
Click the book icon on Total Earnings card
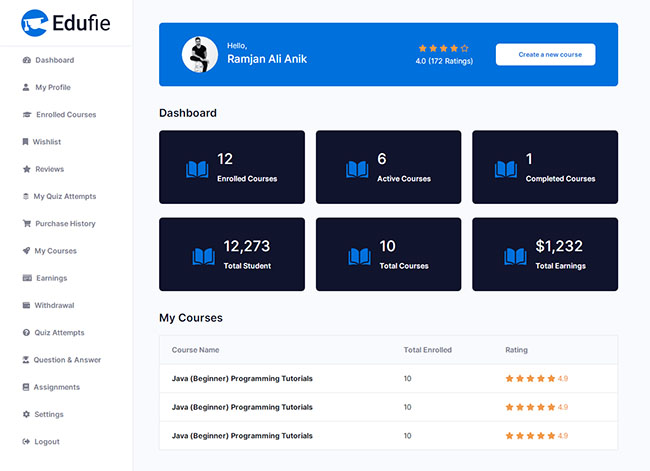[516, 257]
